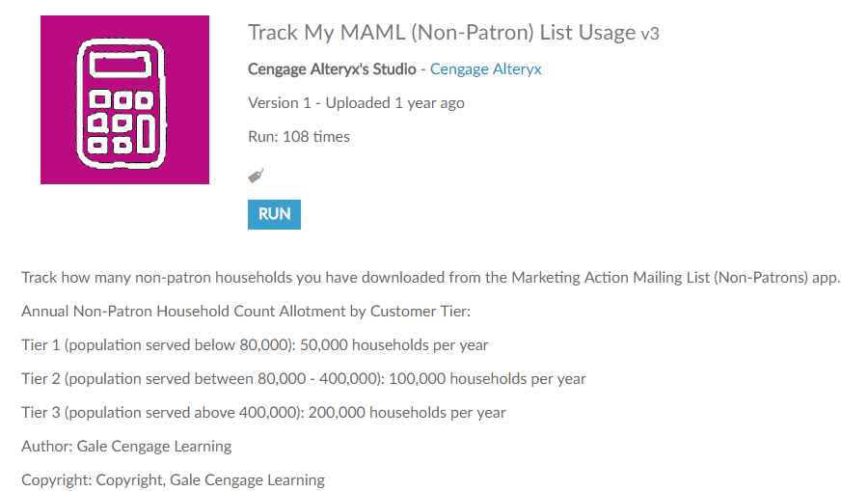
Task: Click the Run: 108 times counter text
Action: click(x=299, y=137)
